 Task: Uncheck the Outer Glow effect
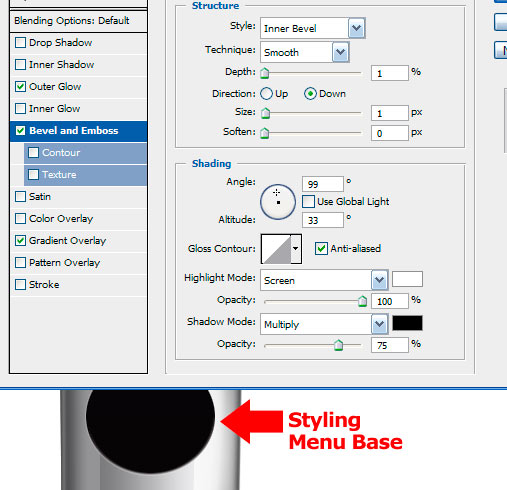(20, 87)
